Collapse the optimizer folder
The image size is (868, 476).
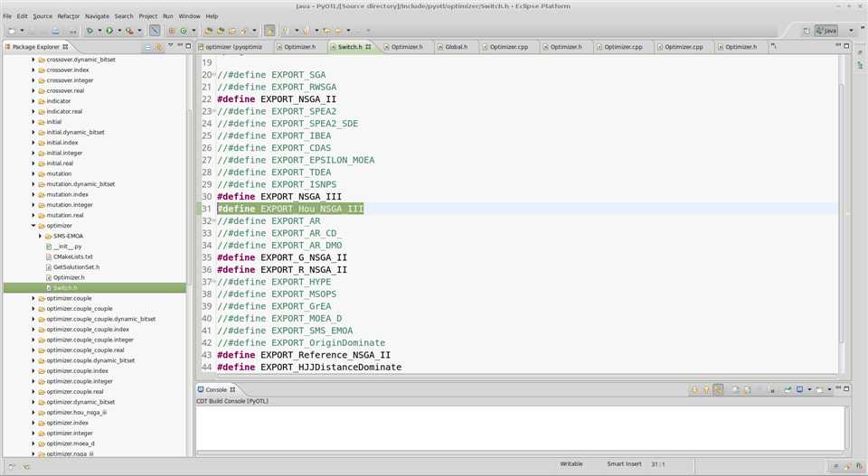[x=33, y=226]
